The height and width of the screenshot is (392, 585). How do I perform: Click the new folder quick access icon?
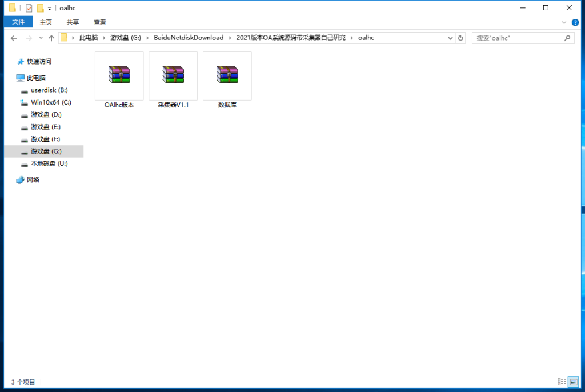(41, 8)
